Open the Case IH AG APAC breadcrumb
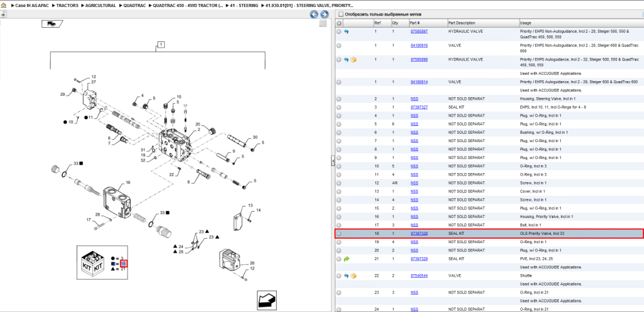Viewport: 644px width, 312px height. [31, 6]
